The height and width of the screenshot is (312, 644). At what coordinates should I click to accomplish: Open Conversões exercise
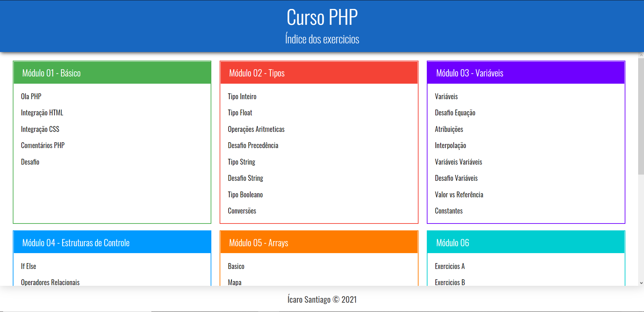[242, 211]
